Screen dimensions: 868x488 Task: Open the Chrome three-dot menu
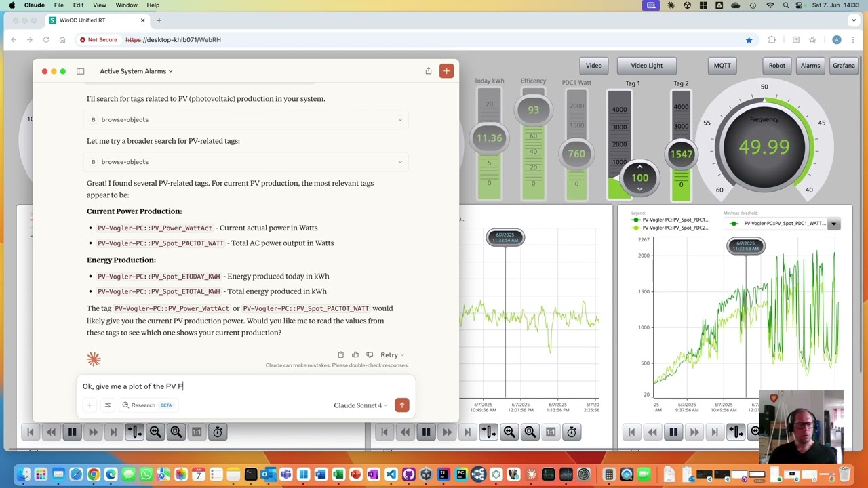(854, 40)
